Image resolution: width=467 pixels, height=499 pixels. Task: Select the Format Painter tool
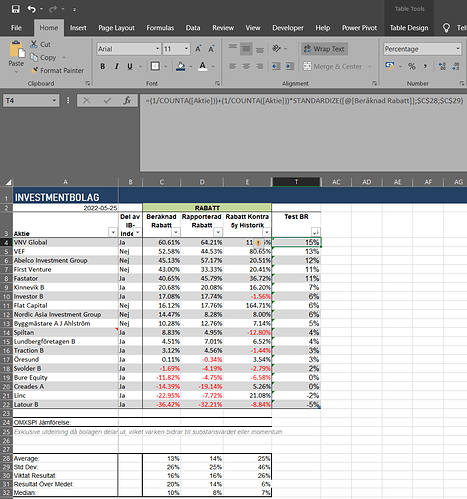point(57,71)
